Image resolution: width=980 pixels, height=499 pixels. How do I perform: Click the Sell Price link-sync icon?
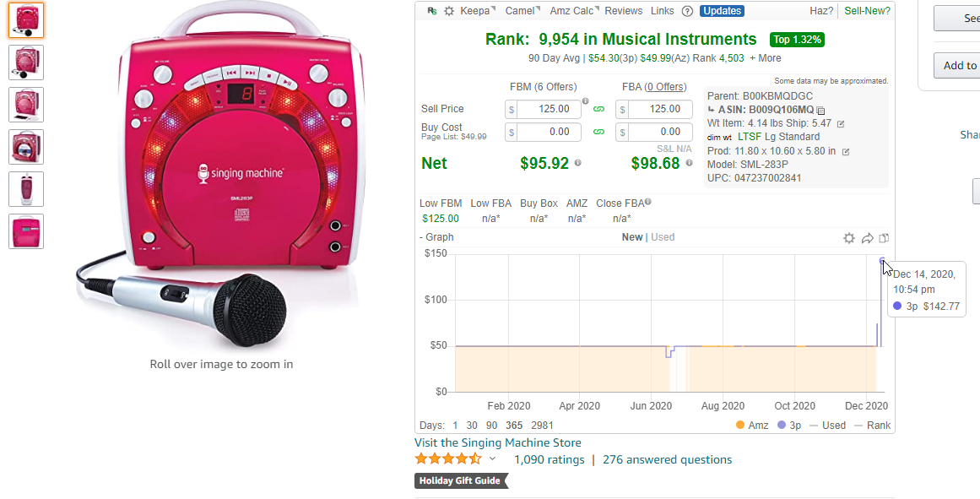598,109
